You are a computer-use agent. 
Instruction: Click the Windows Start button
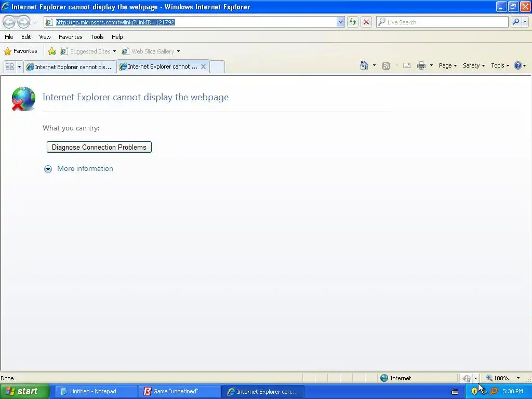(24, 391)
